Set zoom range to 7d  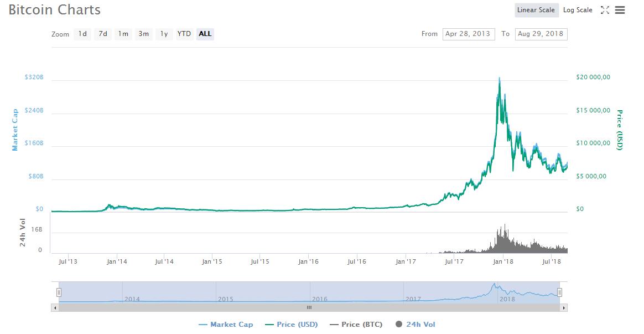click(x=103, y=34)
